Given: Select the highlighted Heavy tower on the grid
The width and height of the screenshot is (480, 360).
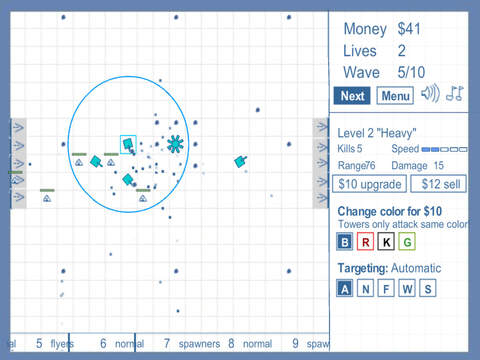Looking at the screenshot, I should click(128, 145).
